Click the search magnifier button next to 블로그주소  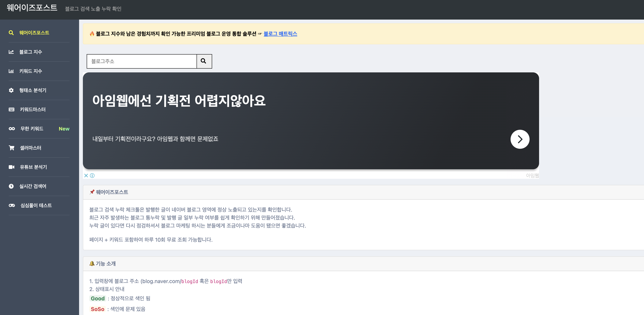[204, 61]
